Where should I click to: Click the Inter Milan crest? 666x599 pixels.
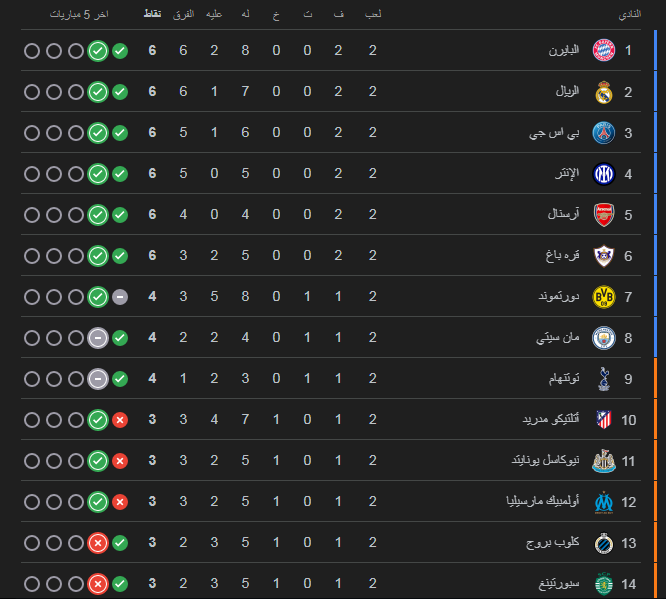pyautogui.click(x=603, y=174)
